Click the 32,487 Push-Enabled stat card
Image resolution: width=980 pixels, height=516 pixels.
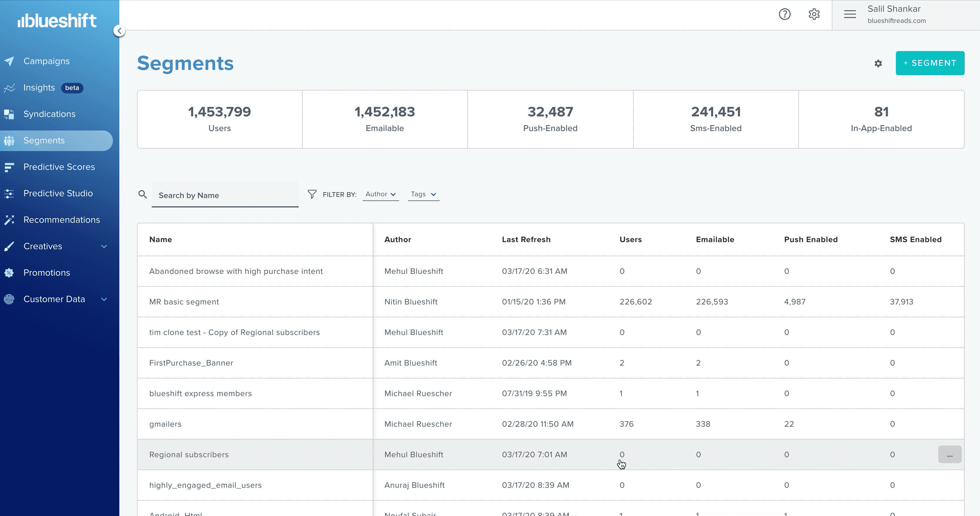coord(550,119)
